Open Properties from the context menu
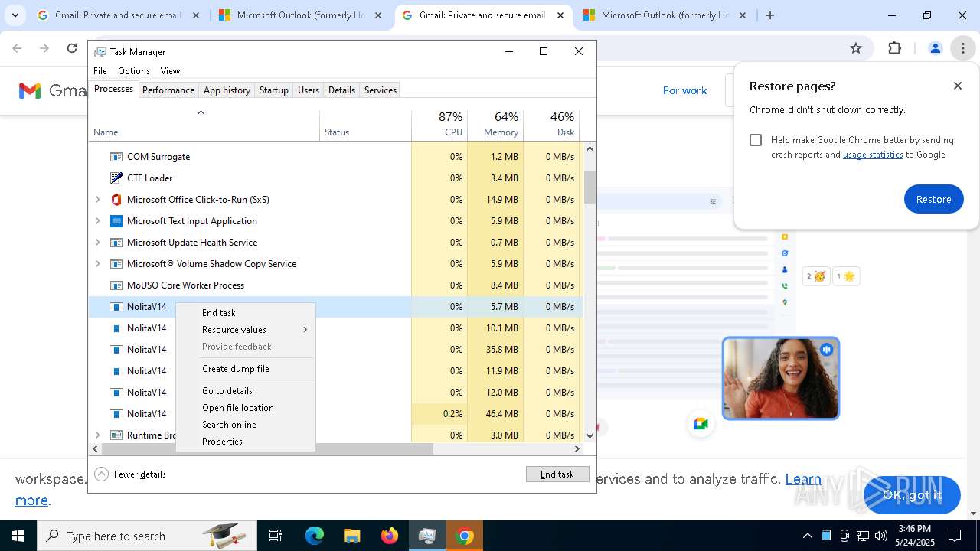980x551 pixels. [x=246, y=442]
